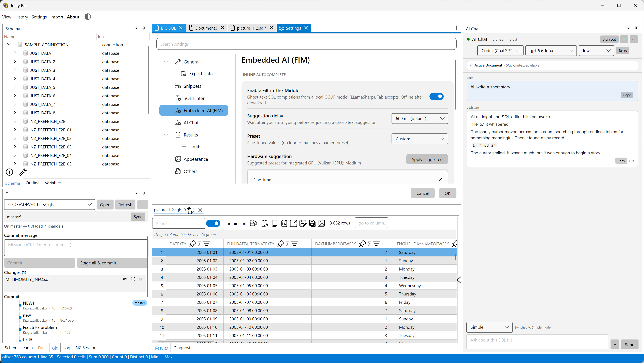Click the Git Sync button

138,217
